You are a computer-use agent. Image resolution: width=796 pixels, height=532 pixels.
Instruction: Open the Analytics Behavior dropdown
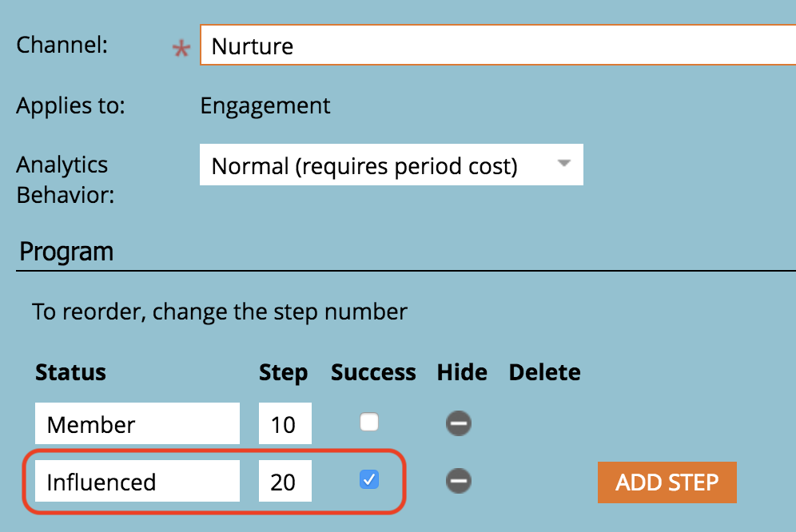tap(392, 165)
